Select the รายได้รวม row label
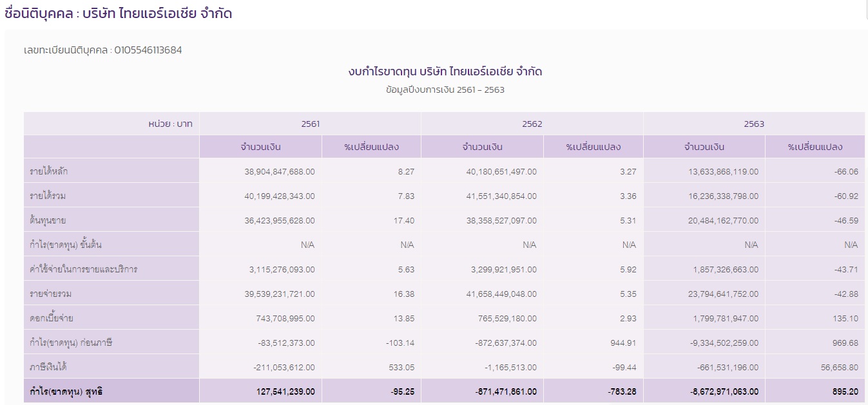 tap(49, 196)
